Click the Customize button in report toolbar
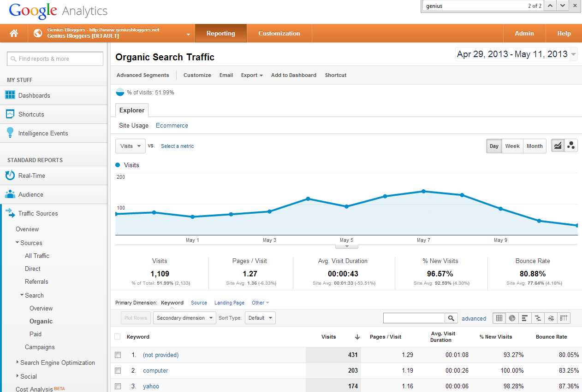 197,75
